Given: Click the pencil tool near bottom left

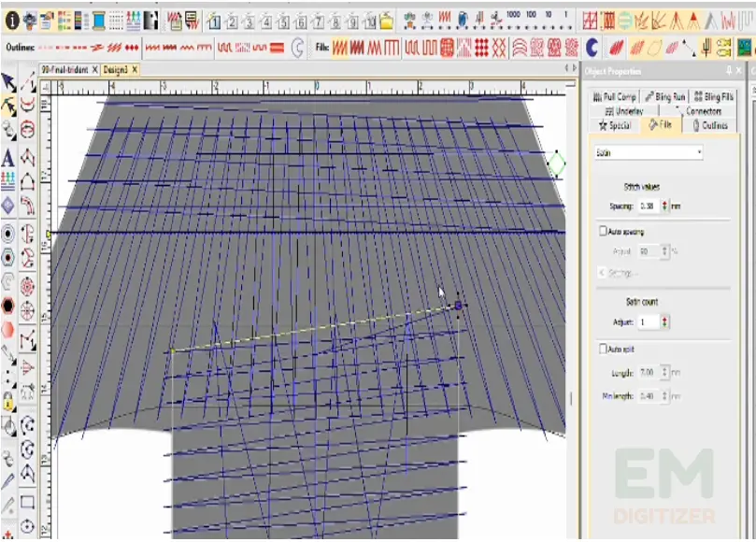Looking at the screenshot, I should click(x=8, y=481).
